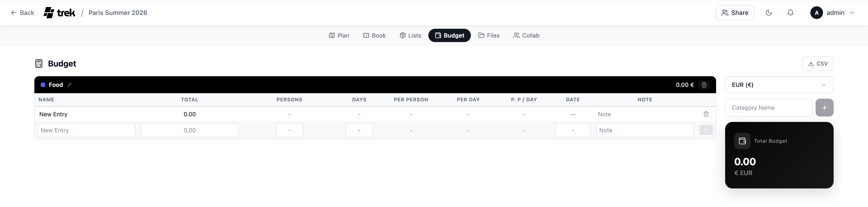Image resolution: width=868 pixels, height=207 pixels.
Task: Focus the Category Name input field
Action: click(768, 107)
